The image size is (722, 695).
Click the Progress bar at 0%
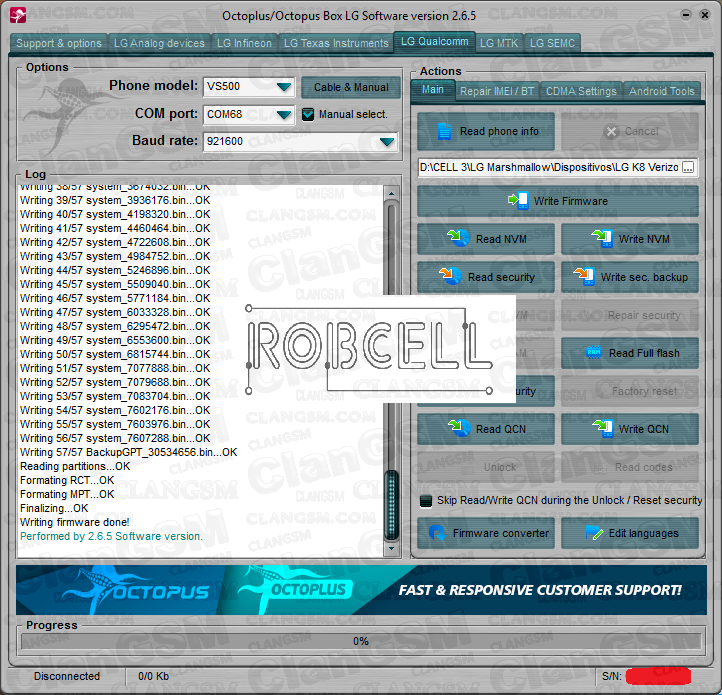361,641
